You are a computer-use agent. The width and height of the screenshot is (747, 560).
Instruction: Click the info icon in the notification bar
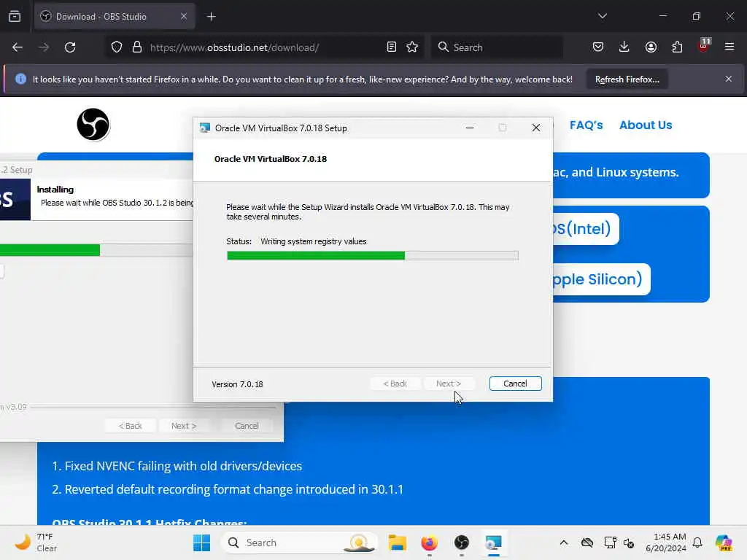[20, 79]
